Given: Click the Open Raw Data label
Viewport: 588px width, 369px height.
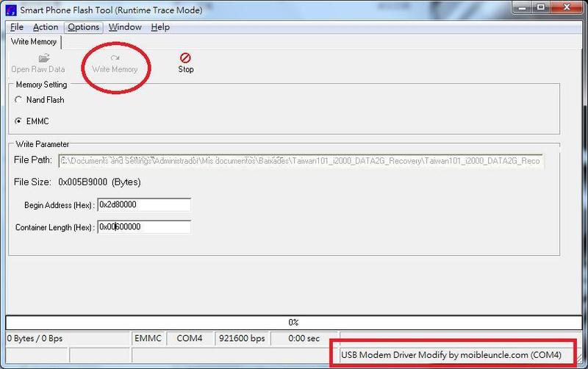Looking at the screenshot, I should click(38, 69).
